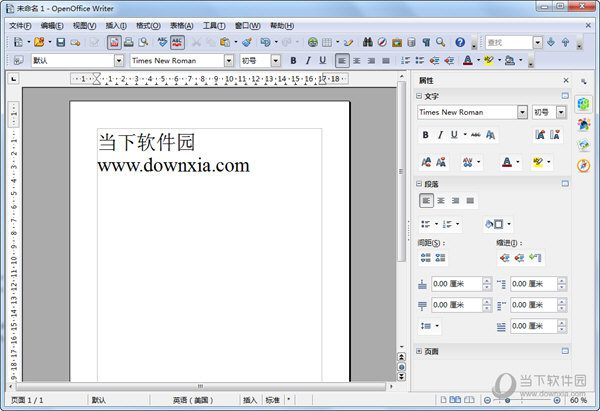This screenshot has width=600, height=411.
Task: Click zoom out minus button in status bar
Action: click(487, 400)
